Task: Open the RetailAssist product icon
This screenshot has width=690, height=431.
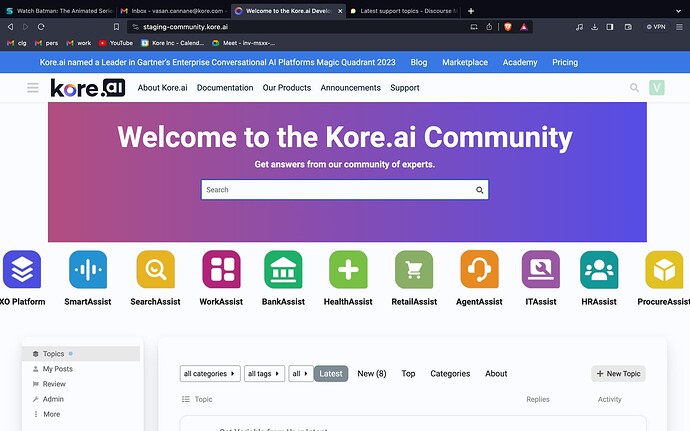Action: [414, 269]
